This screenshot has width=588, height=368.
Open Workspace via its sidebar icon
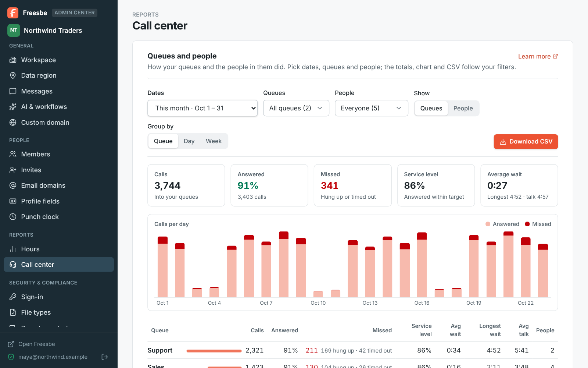[13, 60]
